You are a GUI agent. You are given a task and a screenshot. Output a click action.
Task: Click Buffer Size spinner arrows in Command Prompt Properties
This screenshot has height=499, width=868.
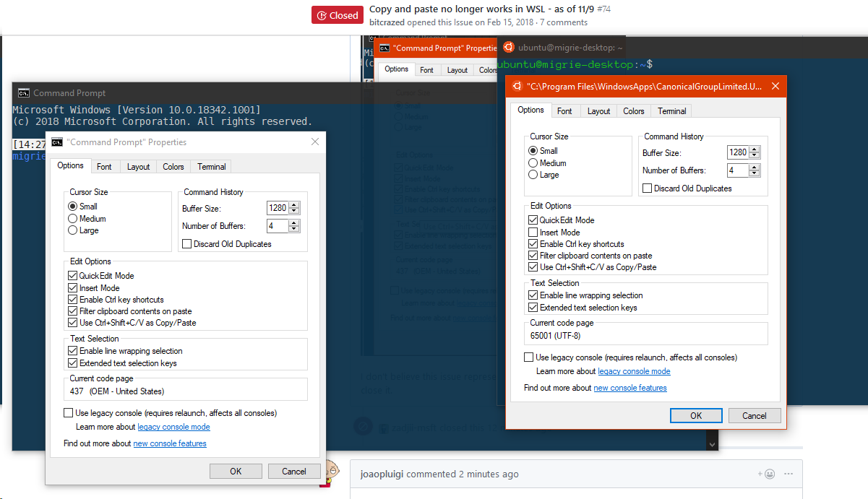[x=294, y=208]
